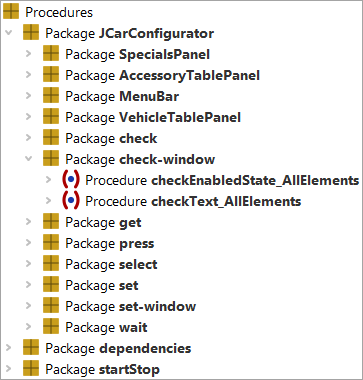Collapse the JCarConfigurator package node
The width and height of the screenshot is (363, 380).
tap(9, 33)
